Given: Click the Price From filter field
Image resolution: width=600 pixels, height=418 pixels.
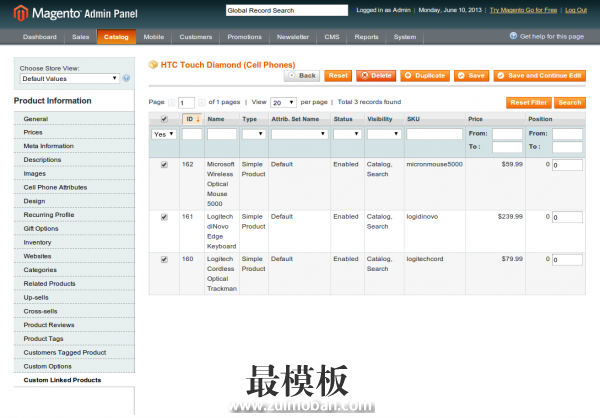Looking at the screenshot, I should pos(507,134).
